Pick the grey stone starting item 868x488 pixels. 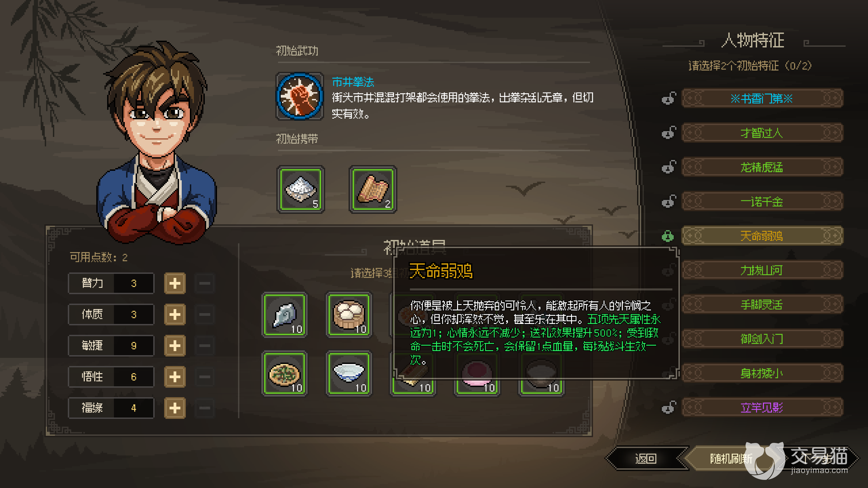[285, 315]
